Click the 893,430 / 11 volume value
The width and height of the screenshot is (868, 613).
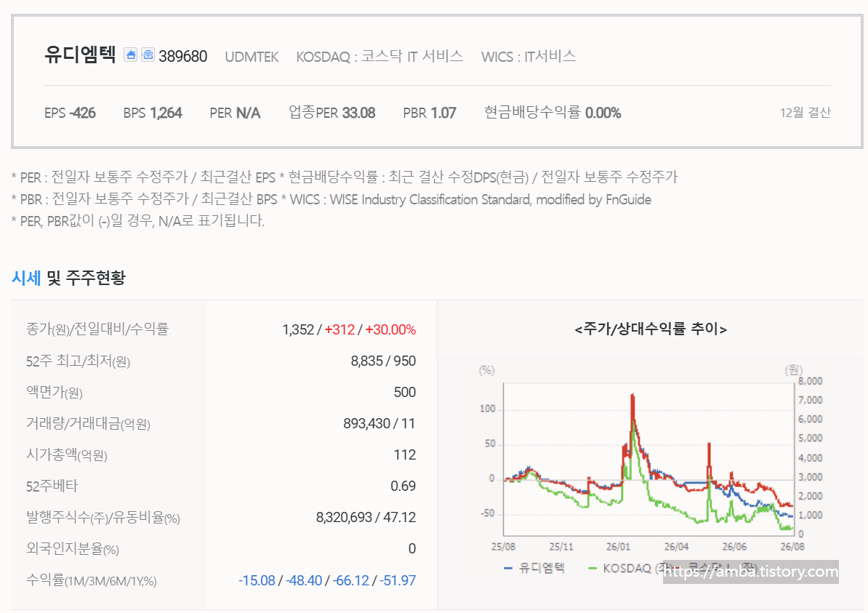click(x=379, y=424)
